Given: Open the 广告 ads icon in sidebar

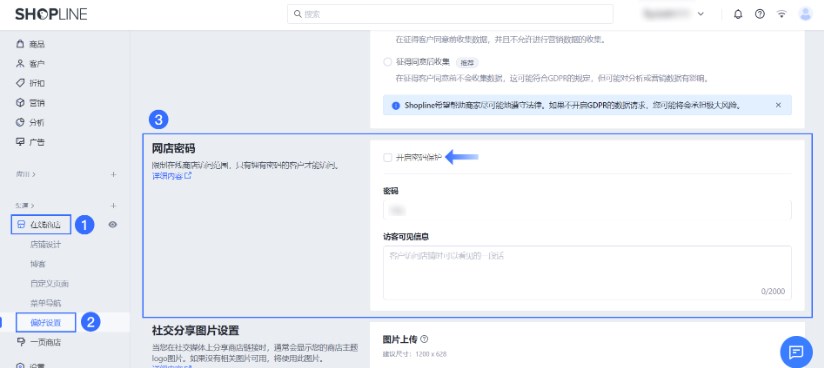Looking at the screenshot, I should pos(20,142).
